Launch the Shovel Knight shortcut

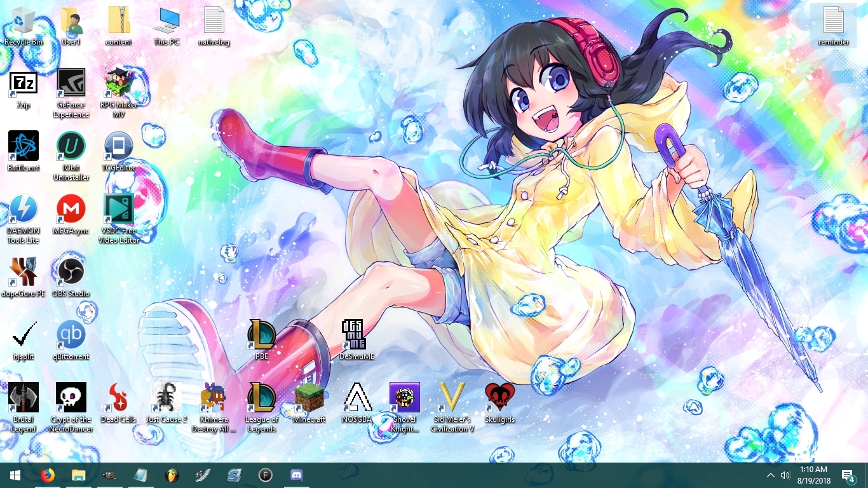pos(405,407)
